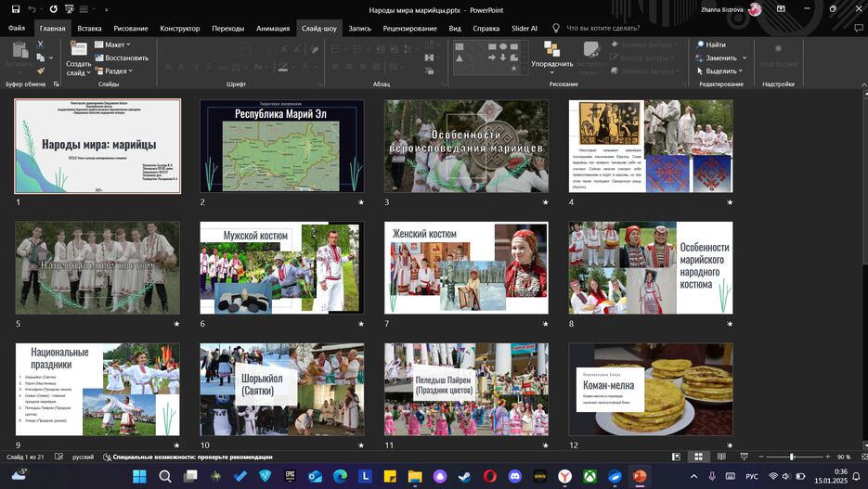
Task: Click the transition star under slide 8
Action: point(730,324)
